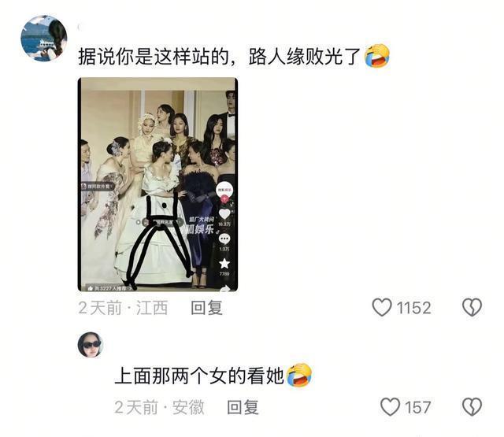Tap the laughing emoji after 路人缘败光了
Viewport: 504px width, 437px height.
(376, 56)
